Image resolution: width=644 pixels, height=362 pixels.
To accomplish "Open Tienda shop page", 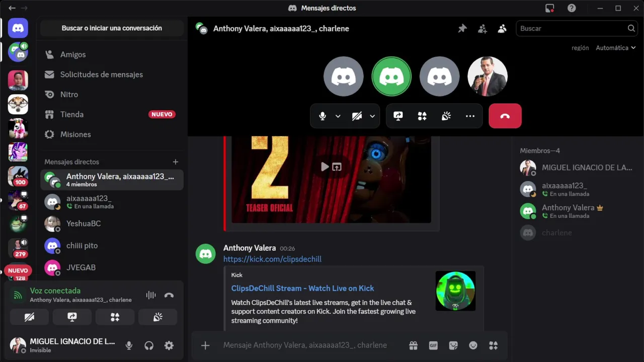I will point(112,115).
